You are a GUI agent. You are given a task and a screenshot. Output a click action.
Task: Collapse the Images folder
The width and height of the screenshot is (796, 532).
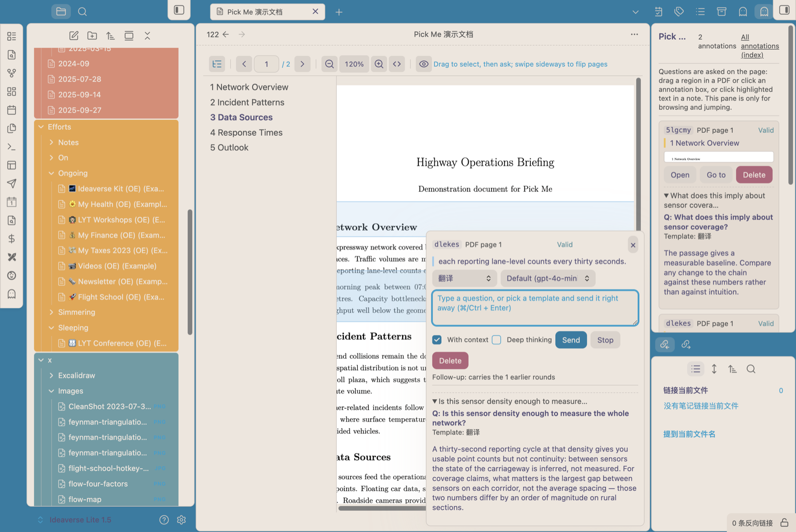tap(51, 391)
